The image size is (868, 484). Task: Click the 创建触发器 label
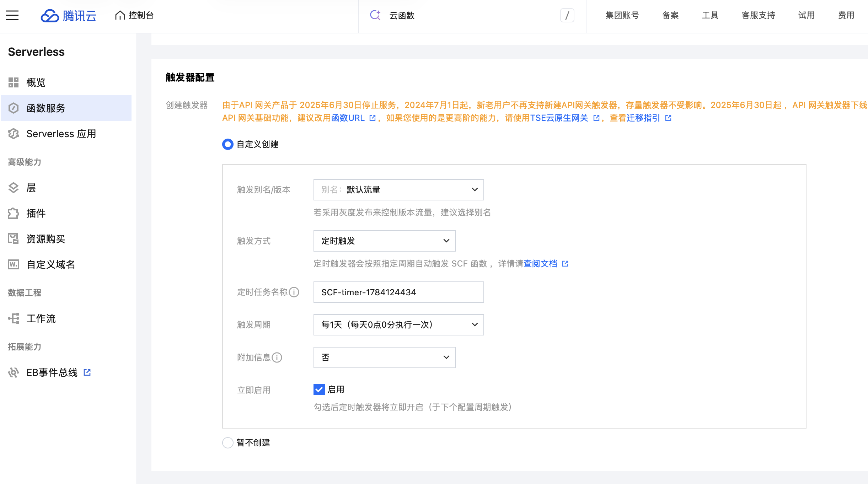[187, 105]
